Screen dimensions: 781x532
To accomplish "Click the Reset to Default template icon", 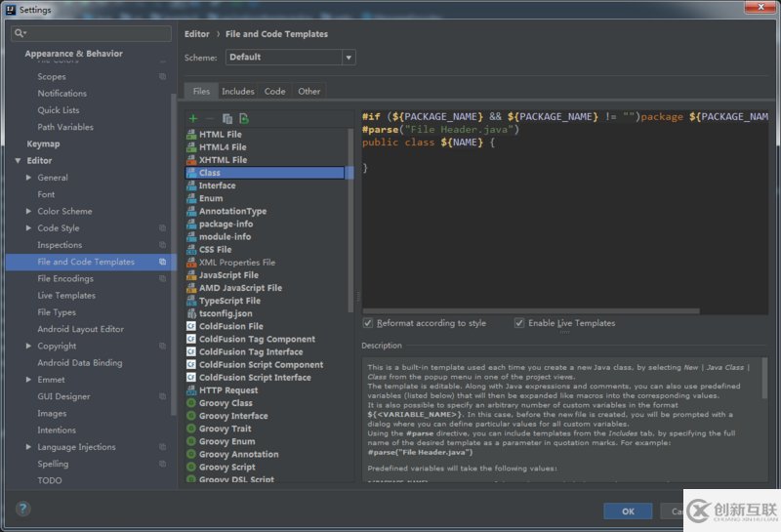I will tap(244, 118).
